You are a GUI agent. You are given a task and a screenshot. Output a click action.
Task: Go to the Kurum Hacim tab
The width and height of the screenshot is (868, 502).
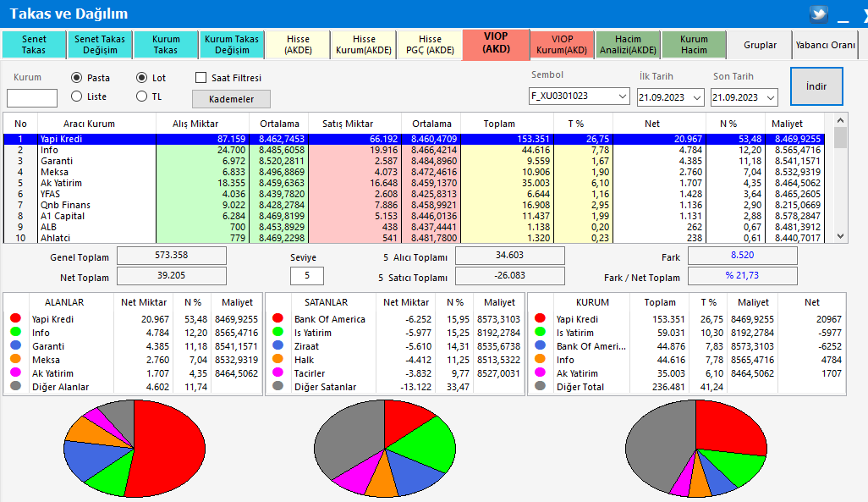[x=694, y=45]
